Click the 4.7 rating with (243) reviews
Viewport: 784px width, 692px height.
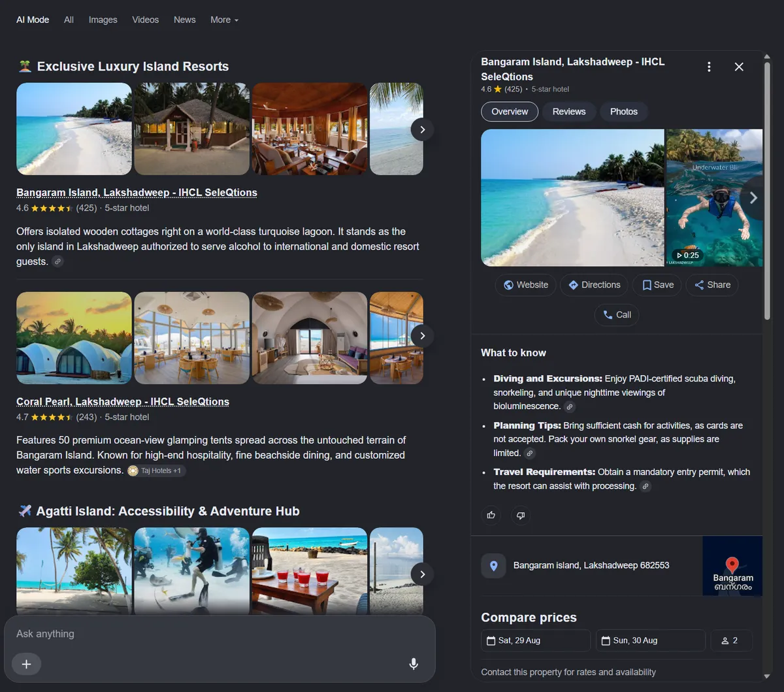(56, 417)
